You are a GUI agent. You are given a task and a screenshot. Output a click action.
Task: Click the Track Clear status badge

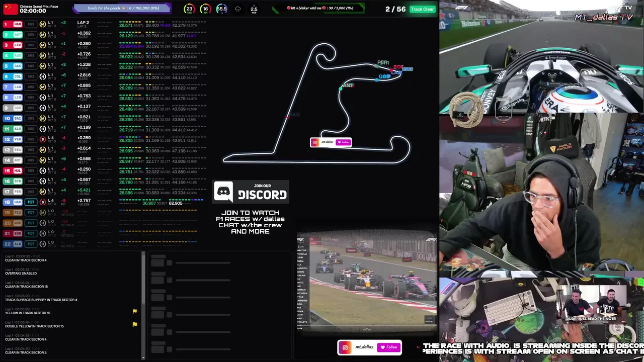click(x=422, y=9)
